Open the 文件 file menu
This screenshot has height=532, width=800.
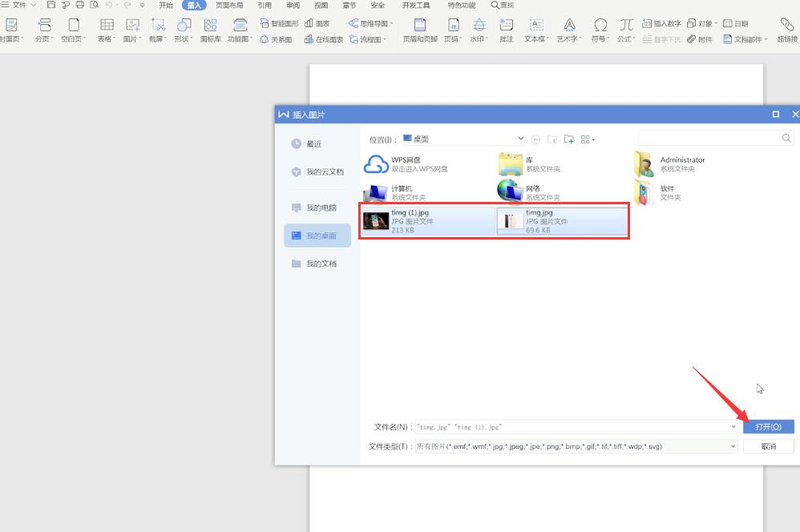pos(18,5)
